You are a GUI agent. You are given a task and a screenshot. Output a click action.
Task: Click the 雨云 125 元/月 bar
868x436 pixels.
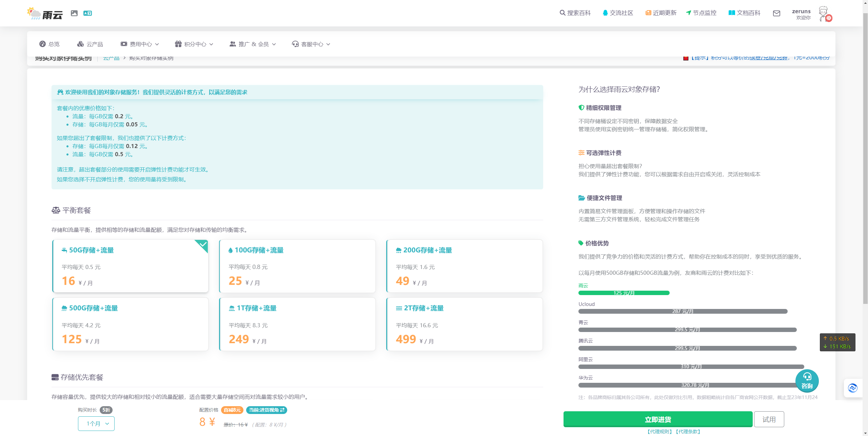point(624,293)
